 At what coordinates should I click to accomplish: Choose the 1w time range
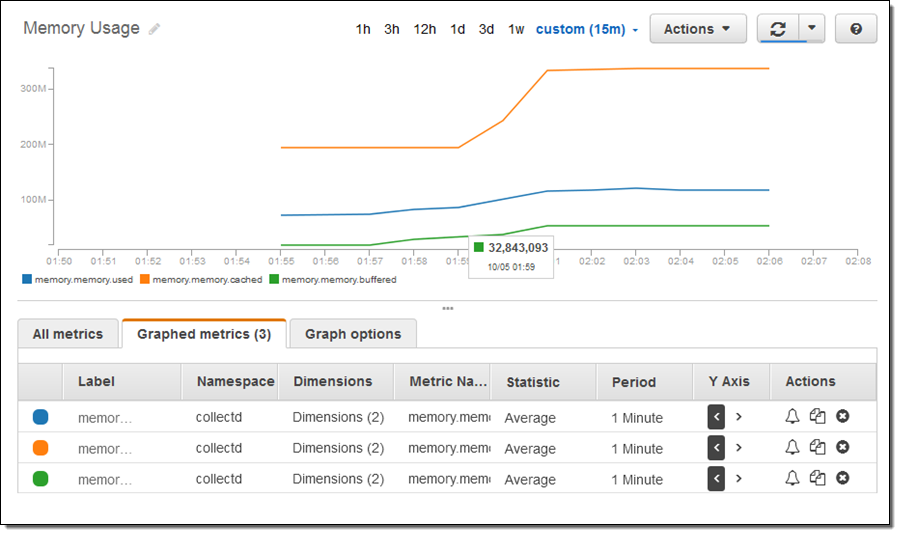516,29
